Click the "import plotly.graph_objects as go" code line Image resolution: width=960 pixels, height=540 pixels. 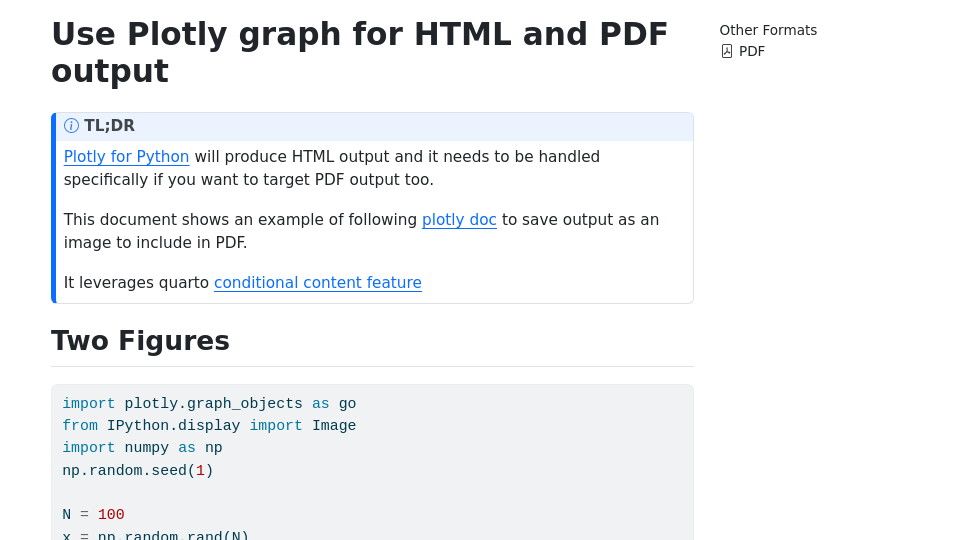tap(209, 404)
